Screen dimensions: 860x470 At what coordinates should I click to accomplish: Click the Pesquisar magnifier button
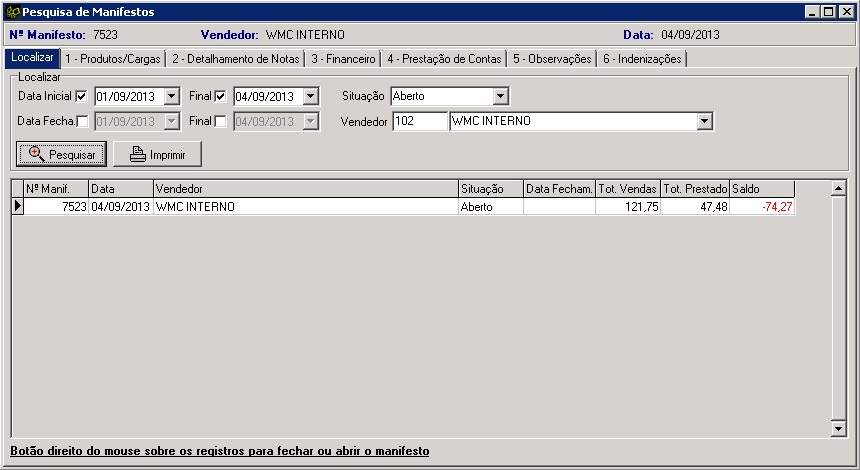[61, 154]
